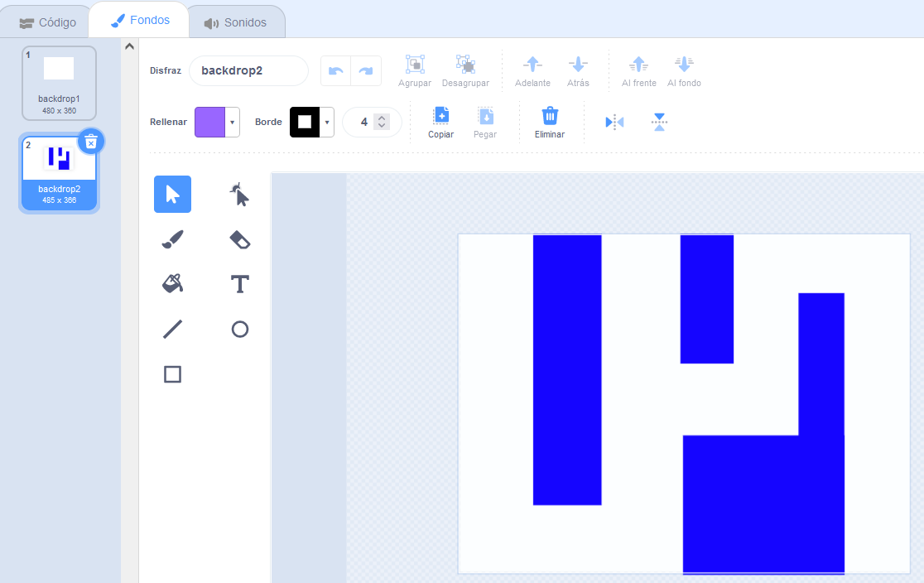Adjust border width stepper arrows

click(382, 122)
